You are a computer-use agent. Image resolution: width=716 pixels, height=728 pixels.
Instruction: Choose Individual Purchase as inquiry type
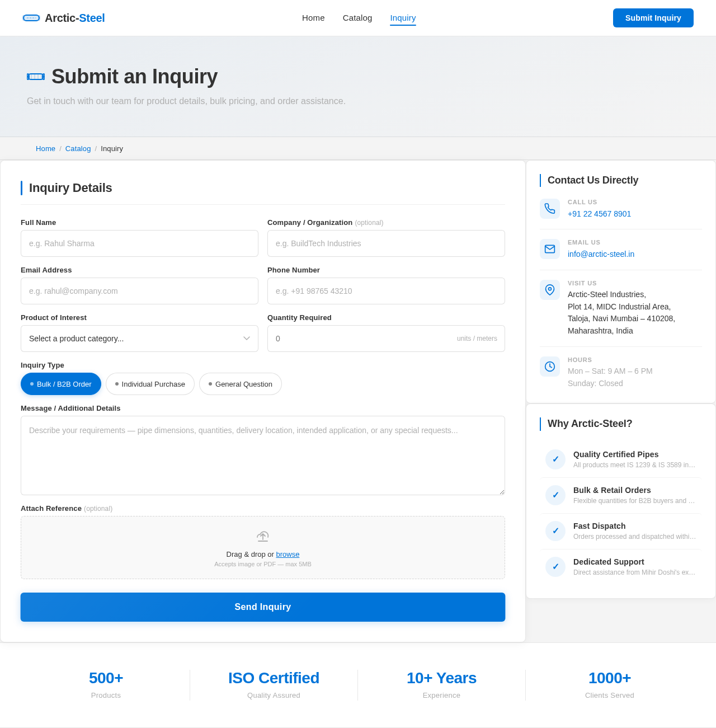tap(149, 384)
